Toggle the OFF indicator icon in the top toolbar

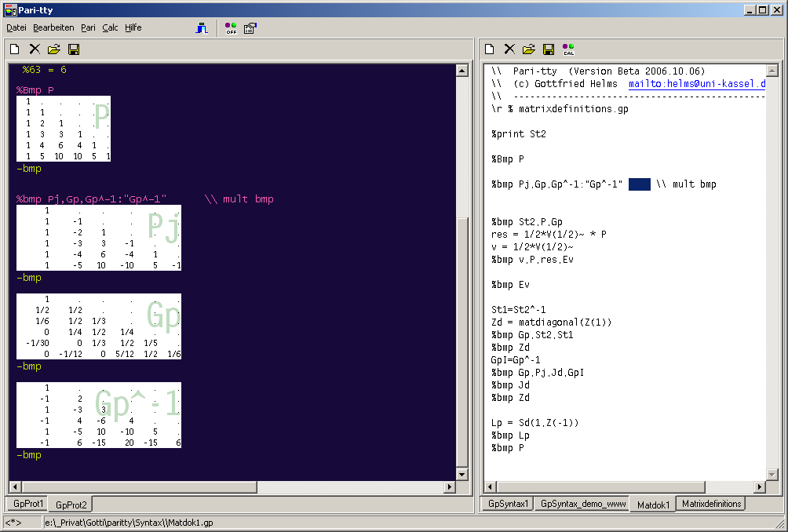(231, 28)
